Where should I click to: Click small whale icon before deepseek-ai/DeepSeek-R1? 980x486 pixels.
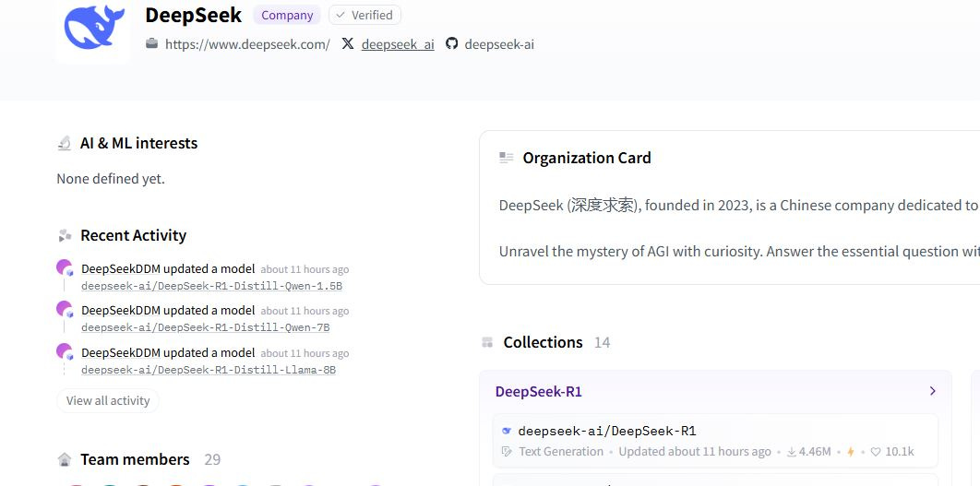pyautogui.click(x=507, y=431)
